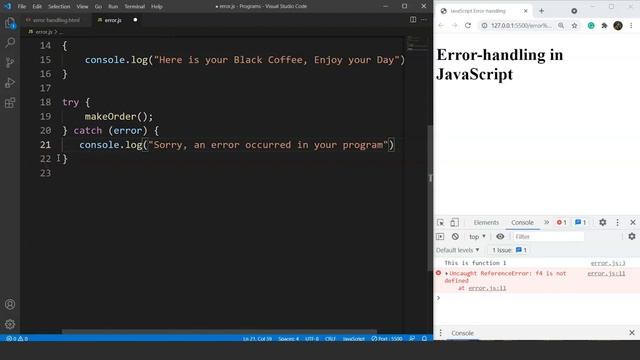Screen dimensions: 640x360
Task: Click the green extension icon in Chrome toolbar
Action: [x=591, y=25]
